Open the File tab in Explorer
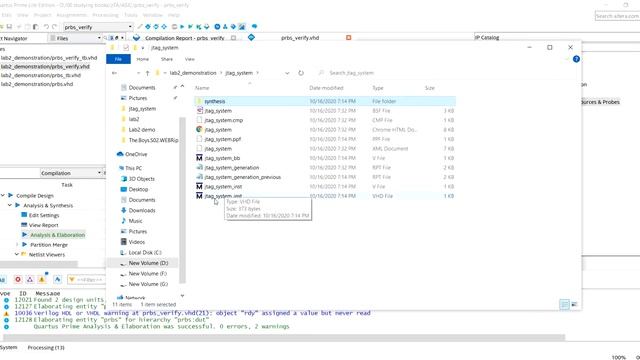 [x=118, y=59]
